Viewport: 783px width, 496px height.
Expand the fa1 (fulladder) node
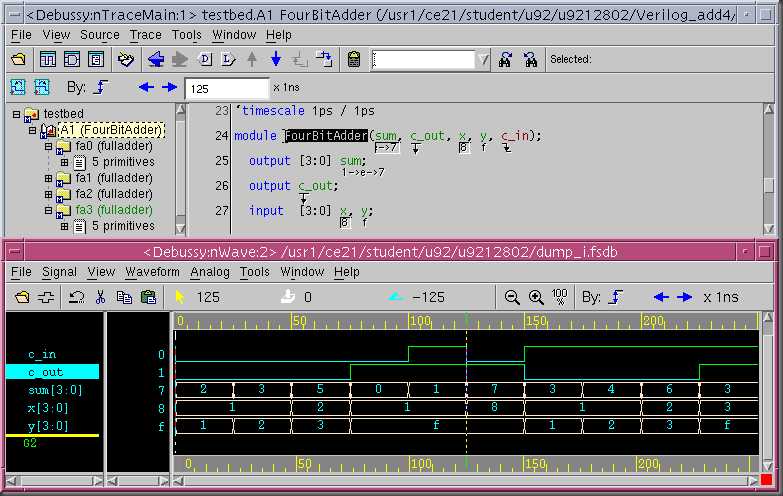pyautogui.click(x=48, y=178)
